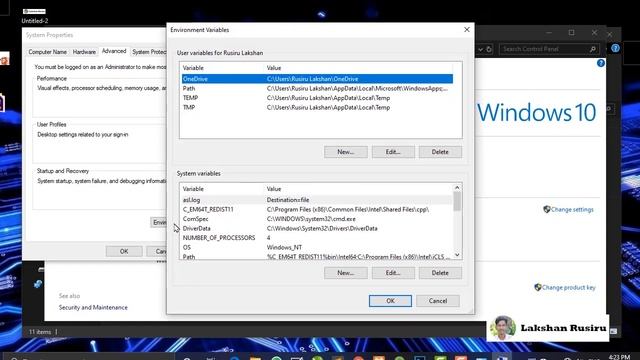Click the refresh icon in Control Panel address bar
Image resolution: width=640 pixels, height=360 pixels.
point(489,49)
